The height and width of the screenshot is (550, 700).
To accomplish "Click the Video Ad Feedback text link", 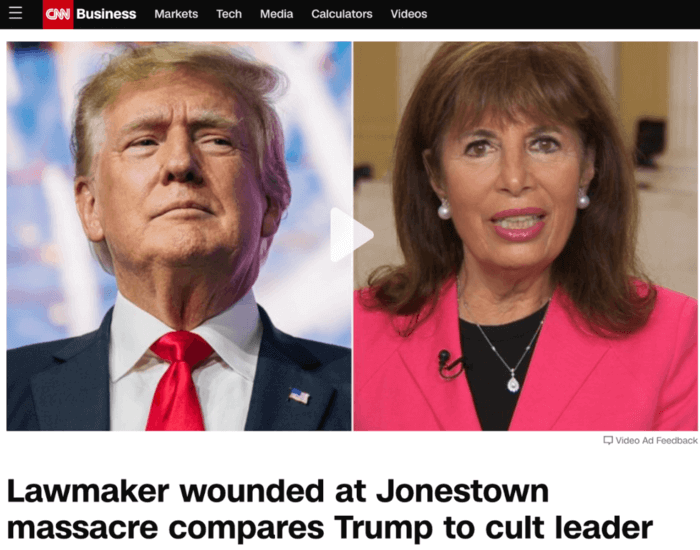I will tap(656, 441).
